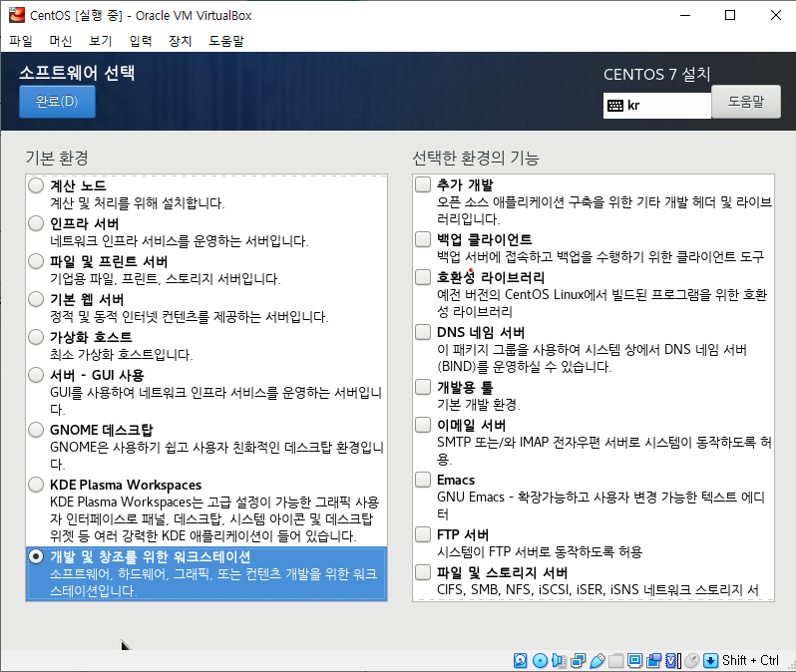Minimize the VirtualBox window
Viewport: 796px width, 672px height.
point(685,15)
